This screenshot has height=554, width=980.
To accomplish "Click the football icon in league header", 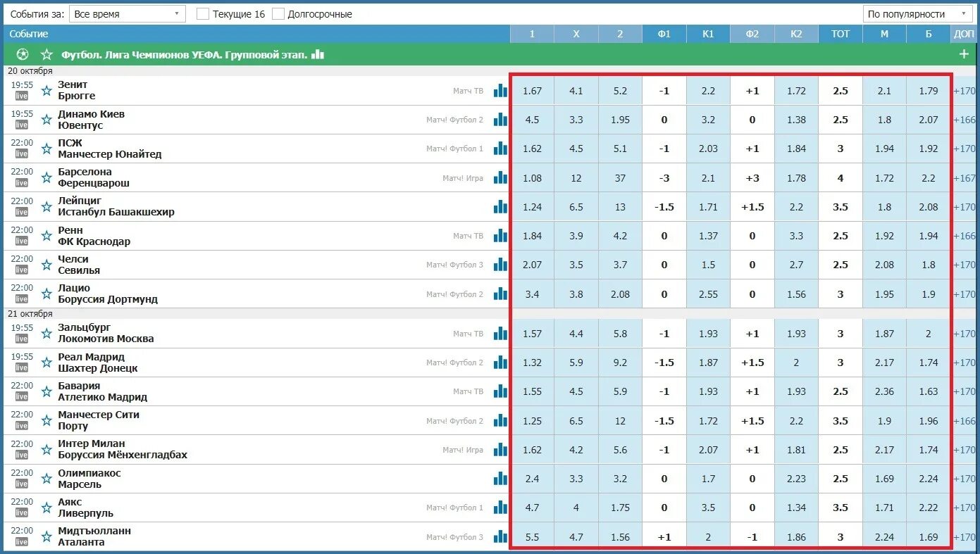I will 23,54.
